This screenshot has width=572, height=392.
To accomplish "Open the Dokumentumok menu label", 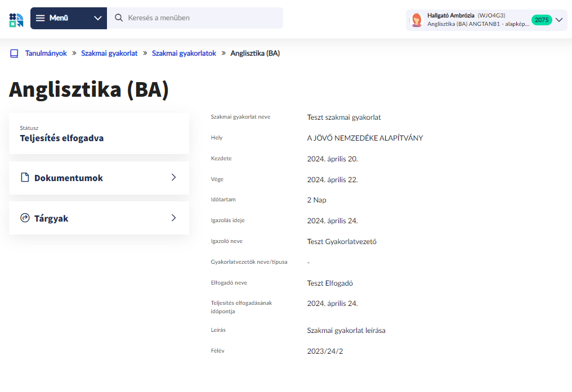I will [x=69, y=178].
